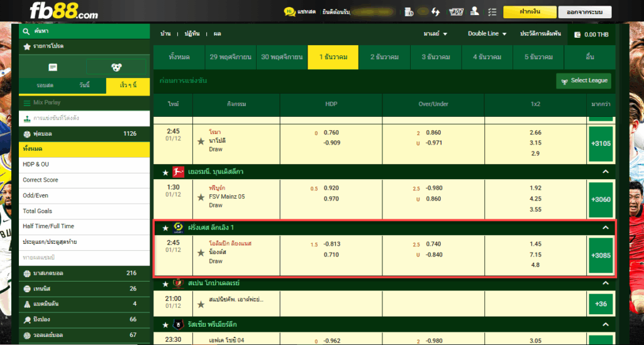
Task: Collapse the Russia Premier League section
Action: coord(606,324)
